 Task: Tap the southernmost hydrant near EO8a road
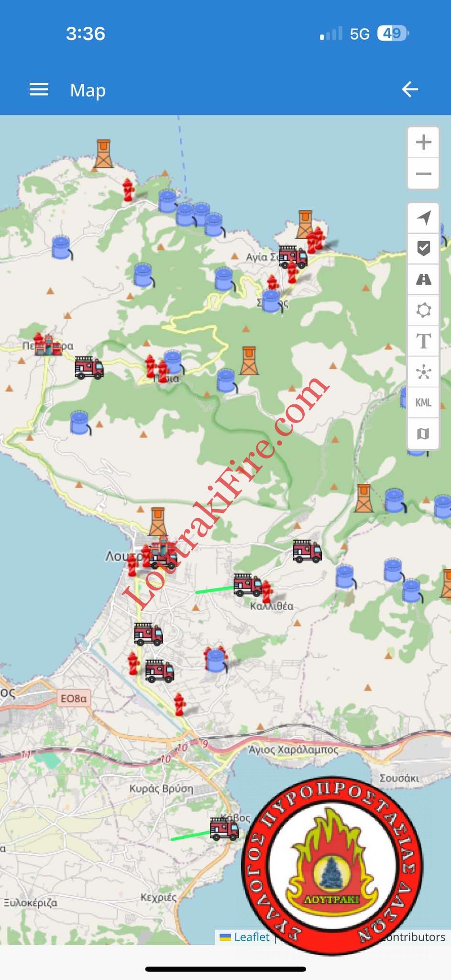tap(179, 704)
